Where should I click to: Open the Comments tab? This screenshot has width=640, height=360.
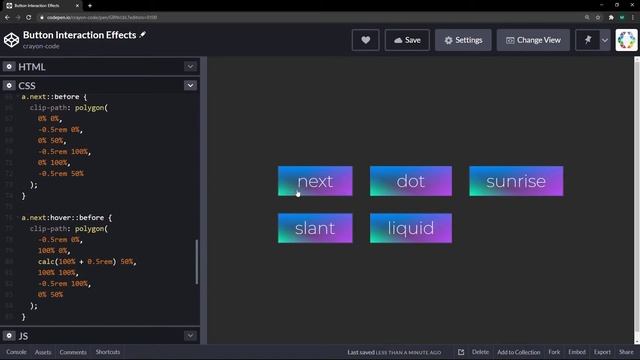coord(73,352)
